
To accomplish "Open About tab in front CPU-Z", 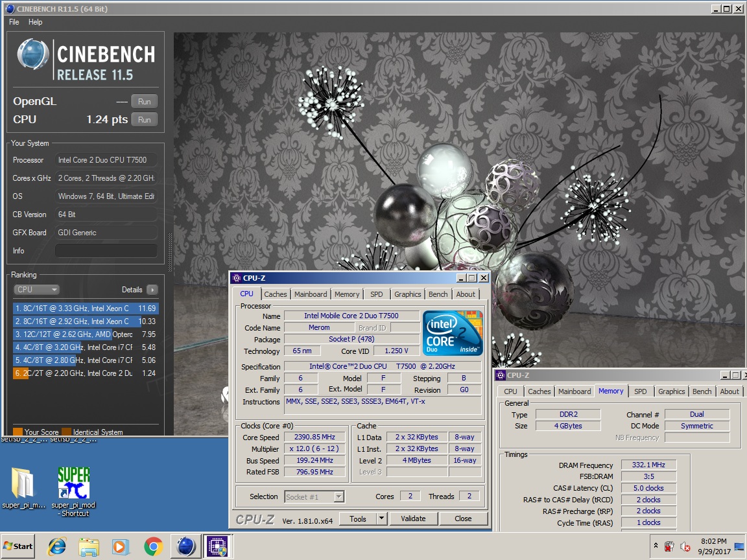I will coord(466,294).
